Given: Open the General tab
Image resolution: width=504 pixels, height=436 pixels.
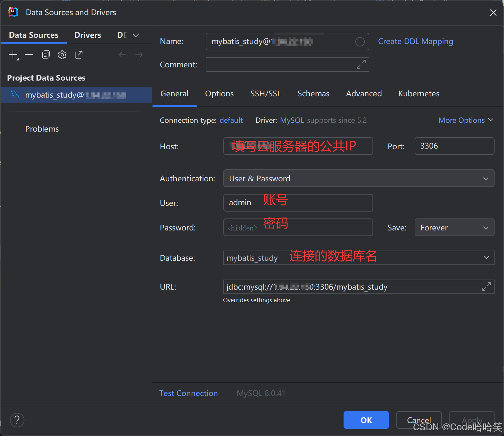Looking at the screenshot, I should [174, 93].
